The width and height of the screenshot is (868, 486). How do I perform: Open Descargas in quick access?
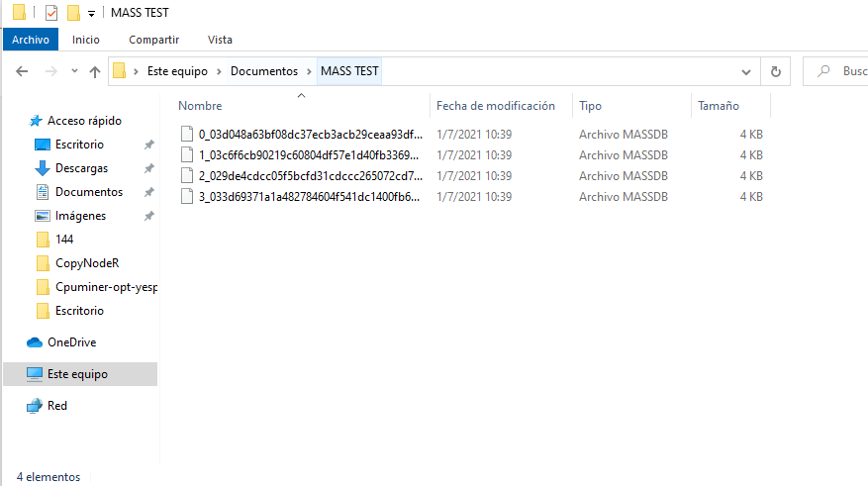[x=81, y=168]
